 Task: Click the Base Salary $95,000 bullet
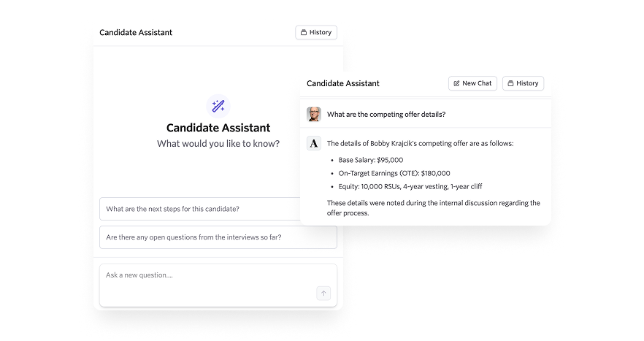pos(371,160)
